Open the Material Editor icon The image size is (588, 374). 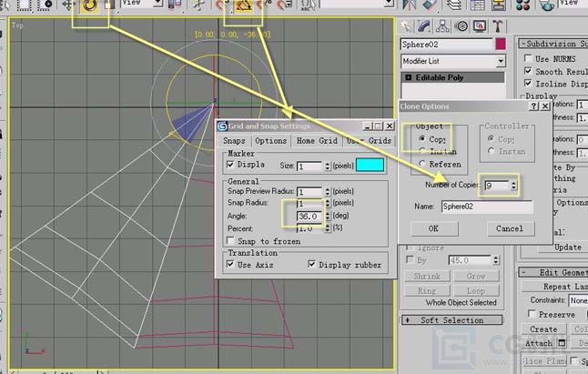523,5
